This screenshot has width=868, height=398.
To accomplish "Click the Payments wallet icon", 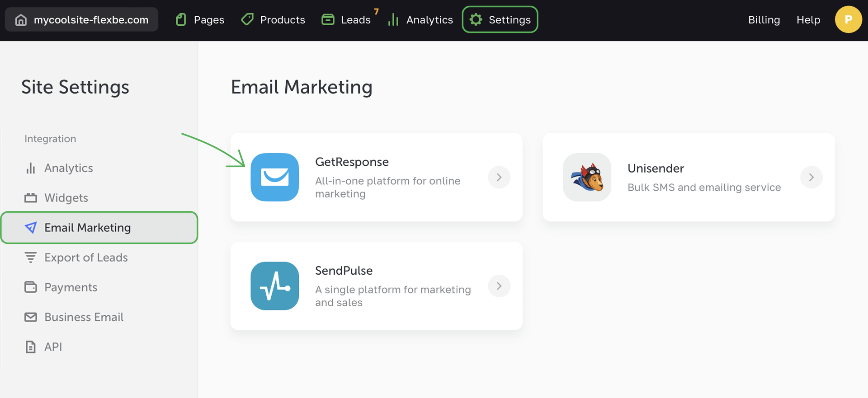I will click(x=31, y=287).
